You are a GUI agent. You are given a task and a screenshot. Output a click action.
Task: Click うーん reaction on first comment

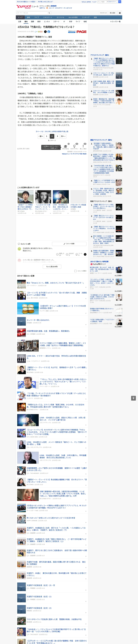(x=79, y=254)
